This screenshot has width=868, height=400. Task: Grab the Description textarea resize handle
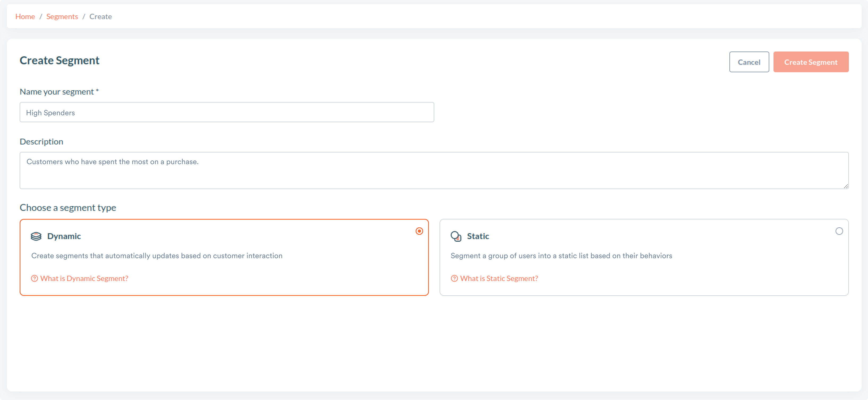[x=845, y=186]
